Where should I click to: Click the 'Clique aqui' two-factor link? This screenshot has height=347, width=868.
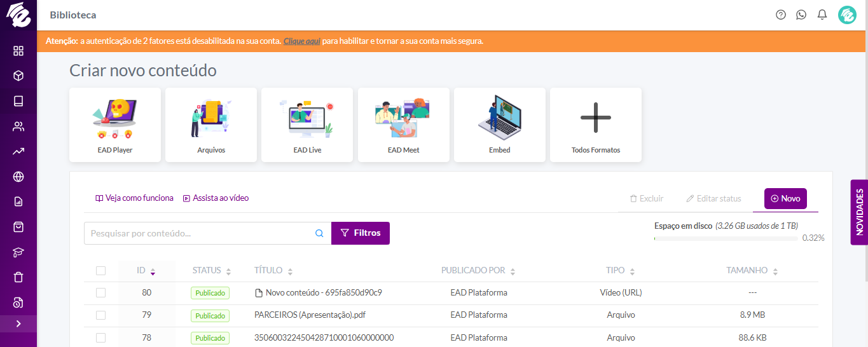[x=301, y=41]
